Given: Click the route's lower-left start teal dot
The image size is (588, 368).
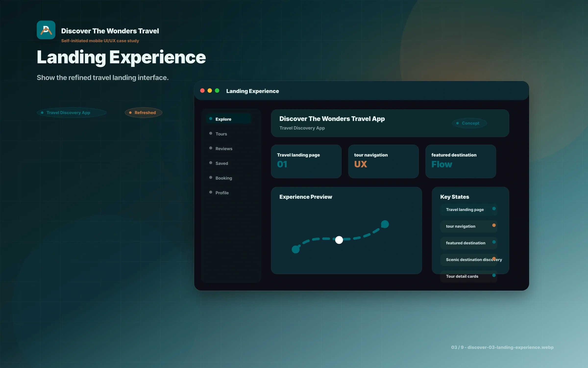Looking at the screenshot, I should [296, 249].
